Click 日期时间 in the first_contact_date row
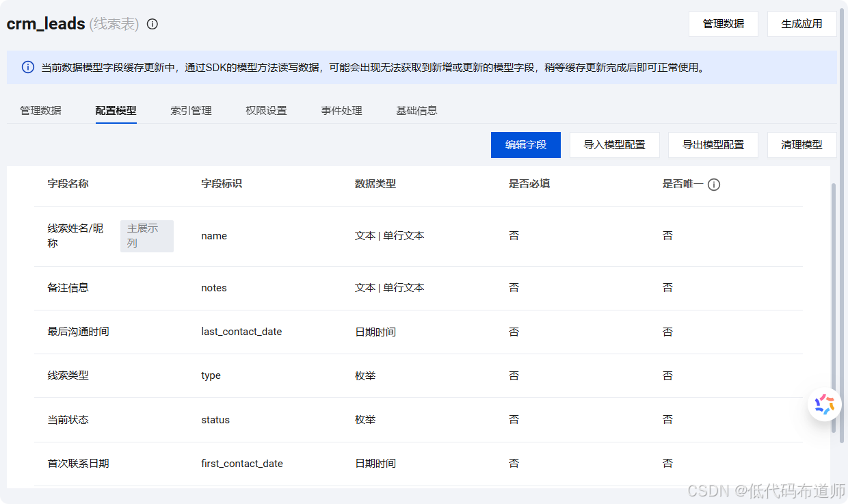Image resolution: width=848 pixels, height=504 pixels. (375, 464)
